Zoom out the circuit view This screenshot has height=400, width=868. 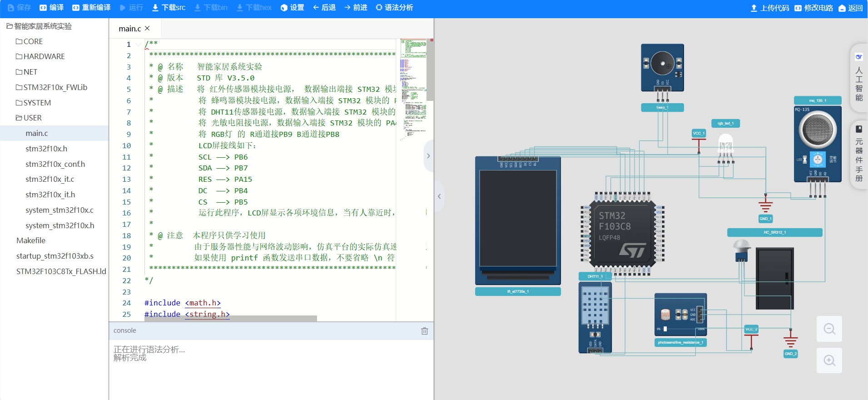pos(829,329)
